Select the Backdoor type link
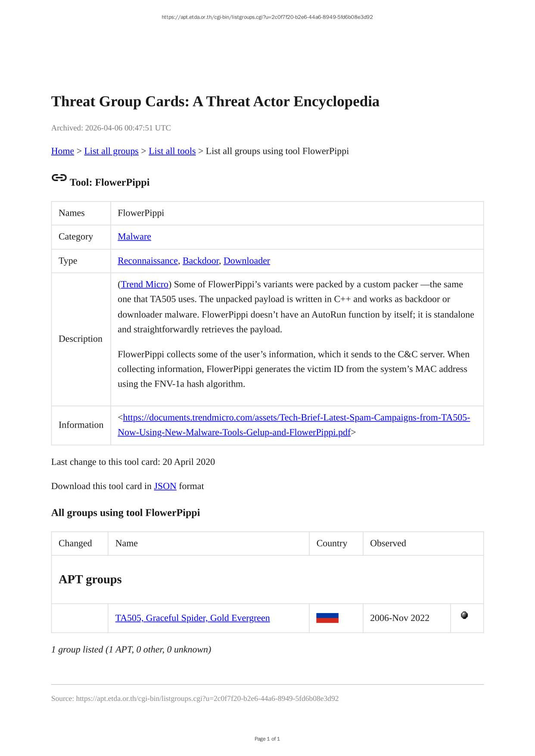535x756 pixels. pos(200,261)
